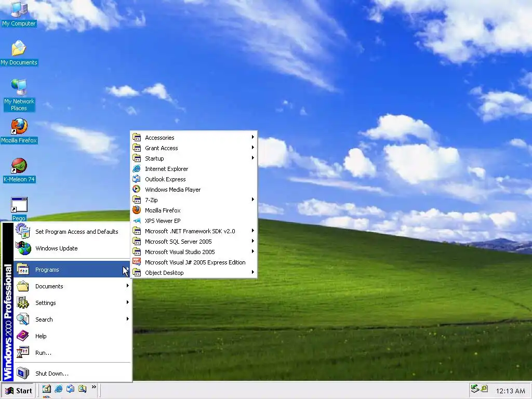The height and width of the screenshot is (399, 532).
Task: Click the Grant Access label
Action: pos(161,148)
